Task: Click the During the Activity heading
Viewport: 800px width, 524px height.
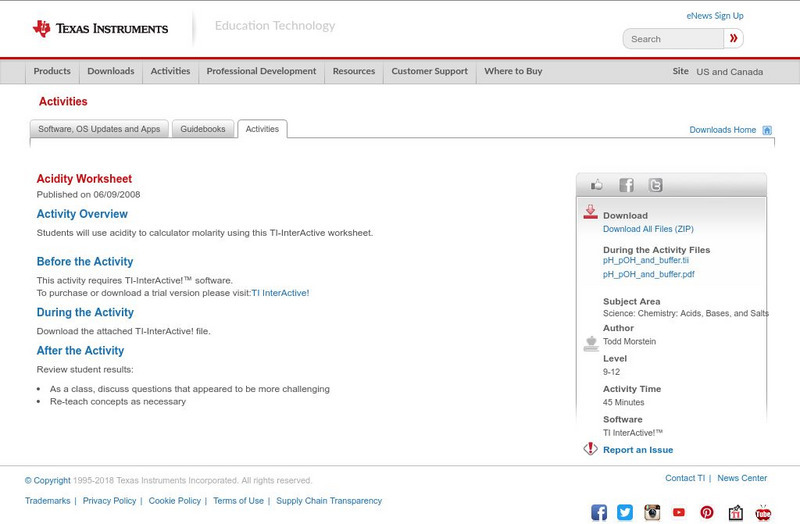Action: [85, 312]
